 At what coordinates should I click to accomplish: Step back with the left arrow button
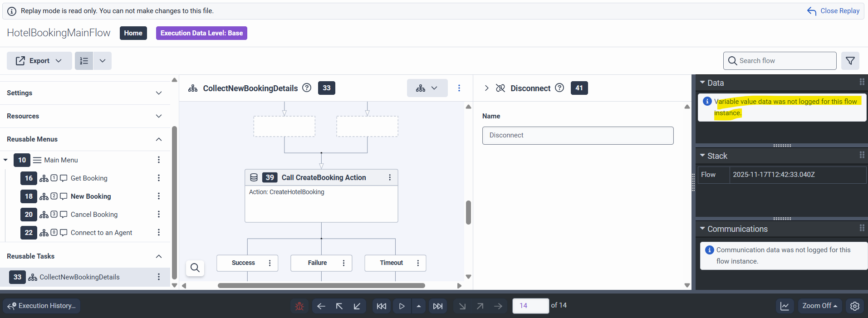321,306
